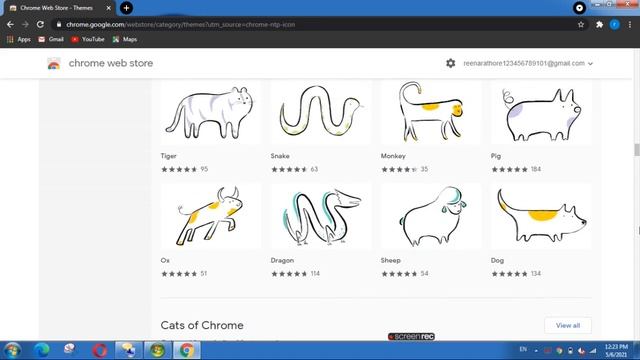Click the ScreenRec recording indicator

coord(411,336)
